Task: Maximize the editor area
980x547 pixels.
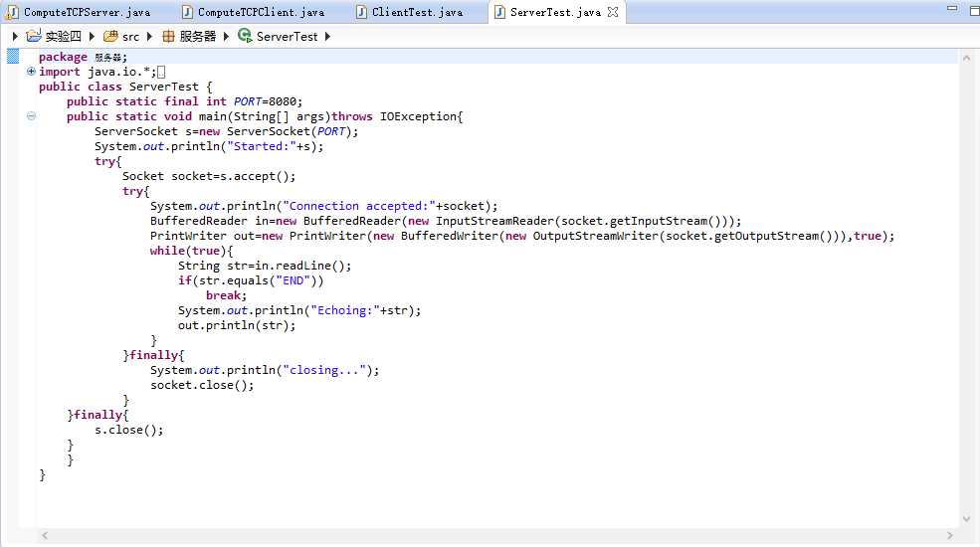Action: 974,11
